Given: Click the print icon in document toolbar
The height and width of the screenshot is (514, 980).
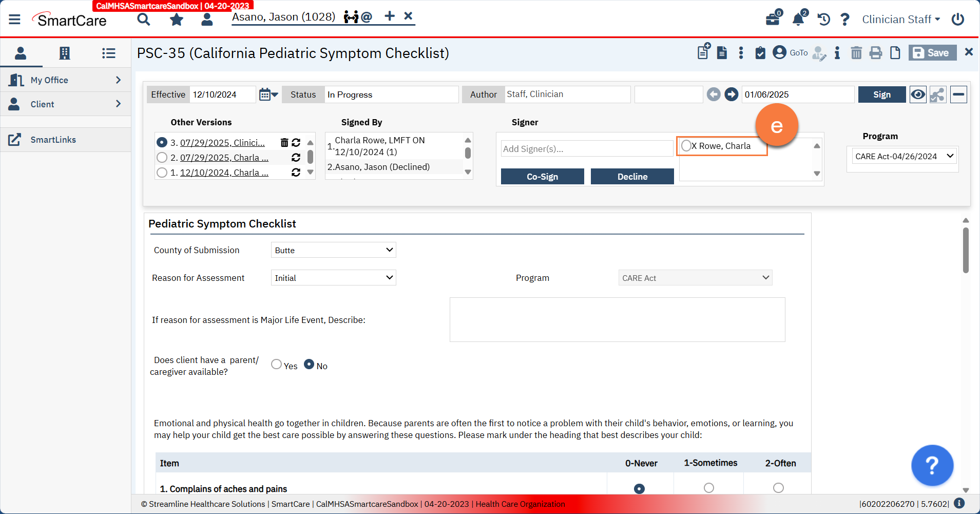Looking at the screenshot, I should 876,53.
